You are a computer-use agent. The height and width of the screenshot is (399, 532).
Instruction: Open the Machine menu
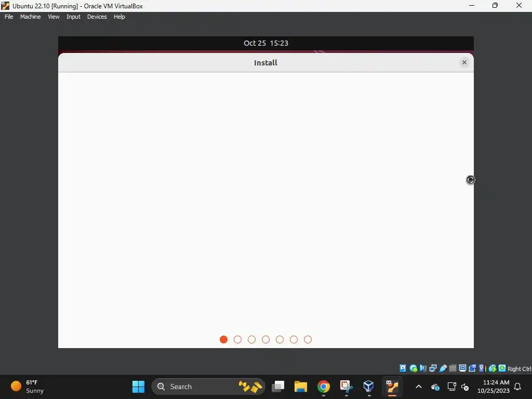tap(30, 17)
